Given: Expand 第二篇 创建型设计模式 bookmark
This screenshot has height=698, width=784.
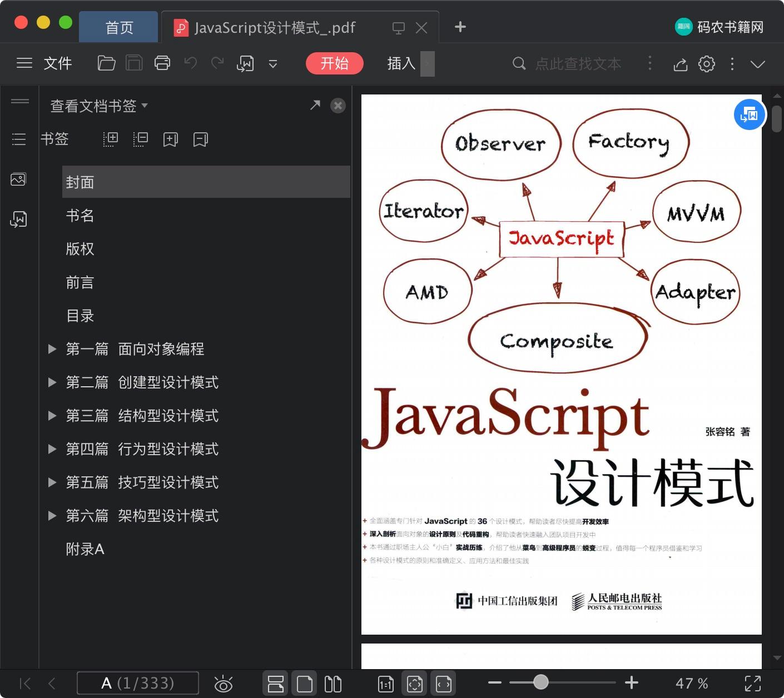Looking at the screenshot, I should coord(52,382).
